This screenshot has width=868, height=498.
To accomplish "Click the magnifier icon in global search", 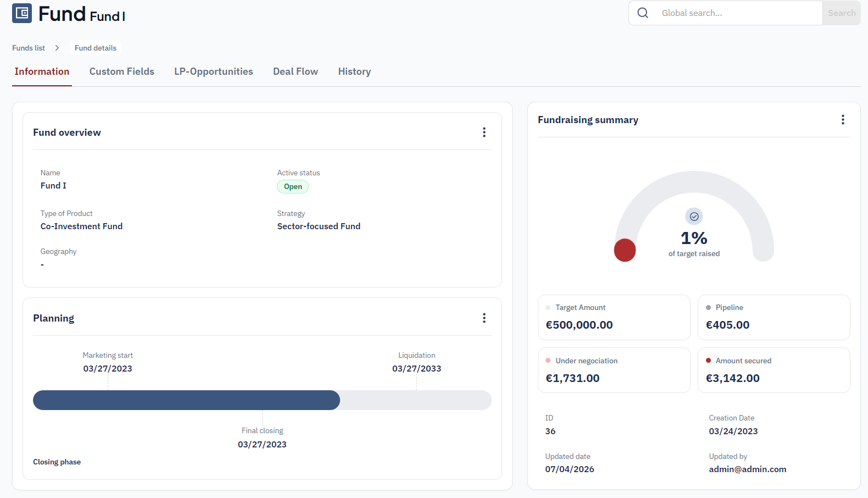I will tap(643, 13).
